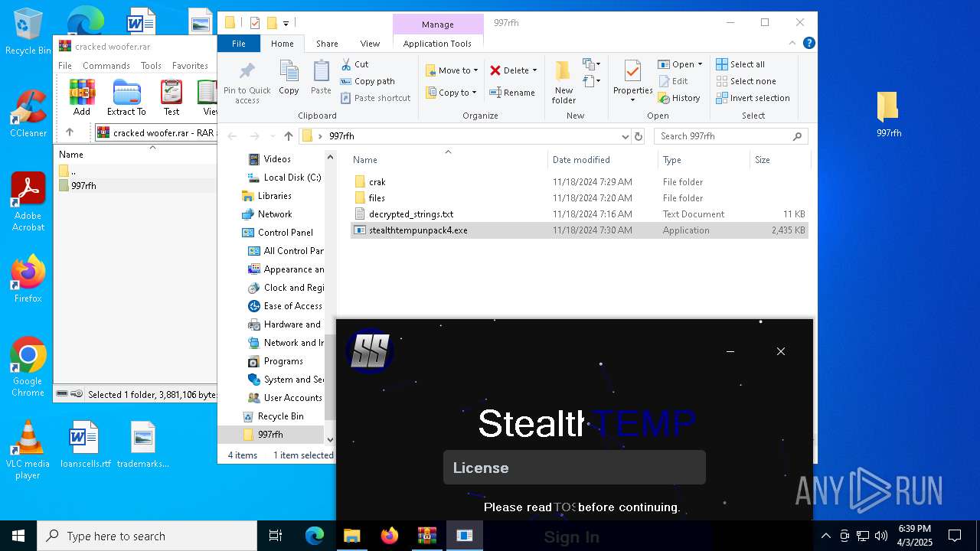Open the Recycle Bin desktop icon
The image size is (980, 551).
tap(28, 32)
